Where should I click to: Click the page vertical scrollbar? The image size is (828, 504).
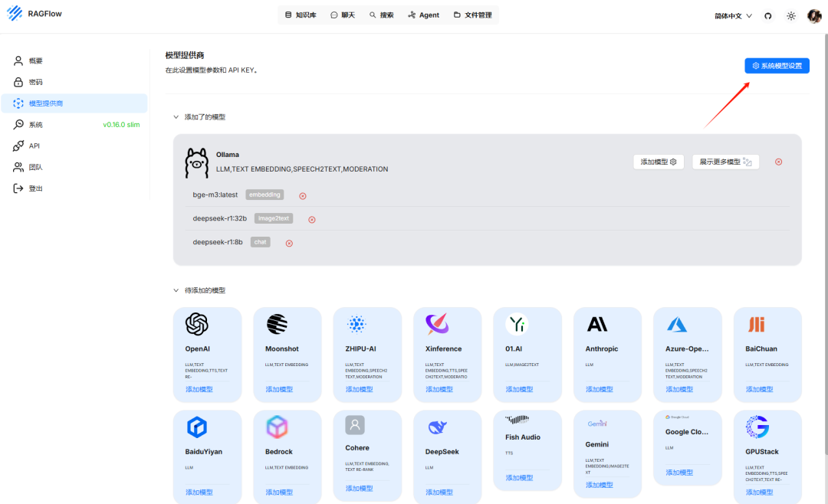pos(826,243)
